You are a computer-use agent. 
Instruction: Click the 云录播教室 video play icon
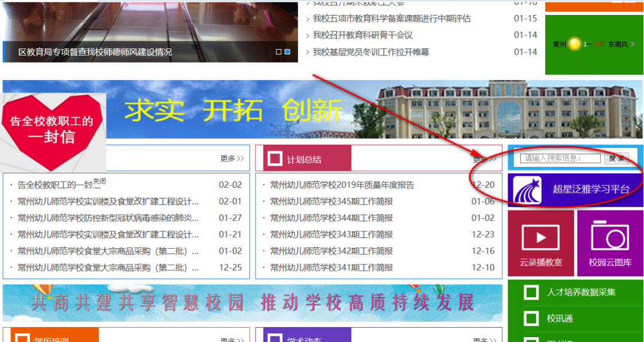coord(540,237)
